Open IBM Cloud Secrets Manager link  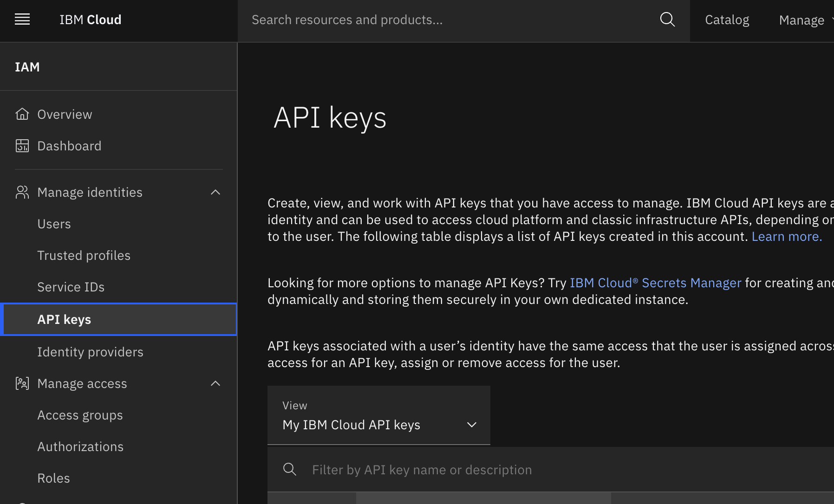coord(655,283)
